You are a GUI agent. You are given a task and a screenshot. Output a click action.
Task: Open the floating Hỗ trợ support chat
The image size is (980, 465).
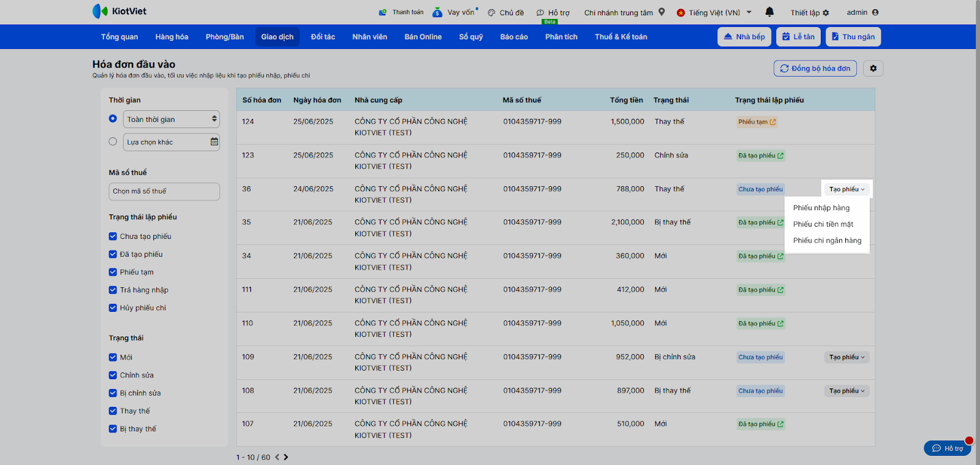coord(948,448)
